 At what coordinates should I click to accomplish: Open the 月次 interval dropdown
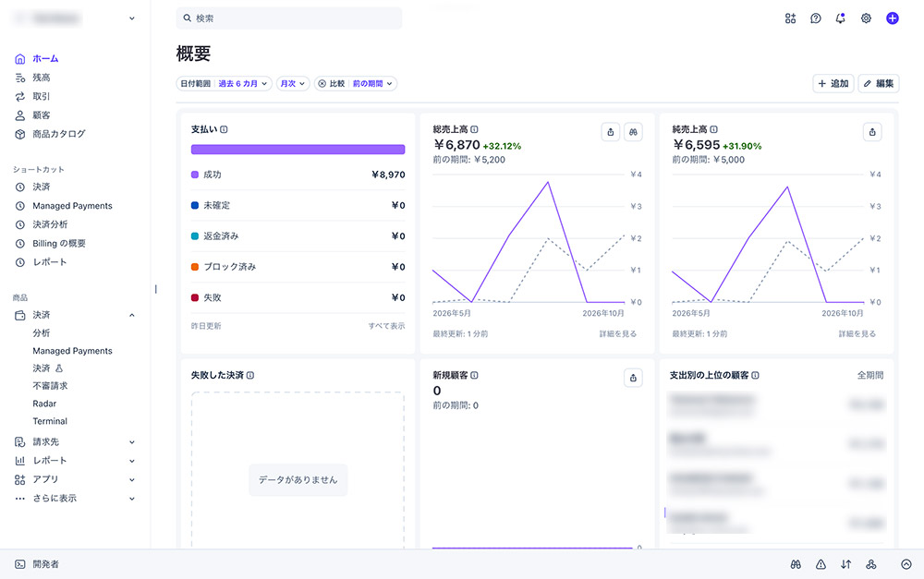click(293, 84)
